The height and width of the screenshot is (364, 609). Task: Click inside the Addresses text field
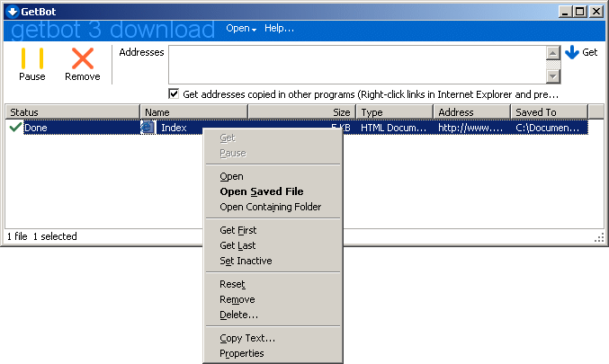[x=357, y=65]
